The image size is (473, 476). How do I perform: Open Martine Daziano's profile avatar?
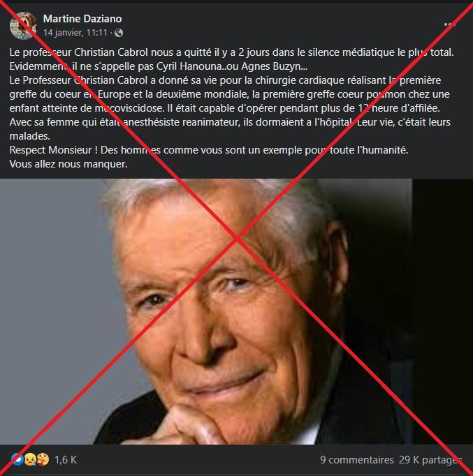coord(23,26)
